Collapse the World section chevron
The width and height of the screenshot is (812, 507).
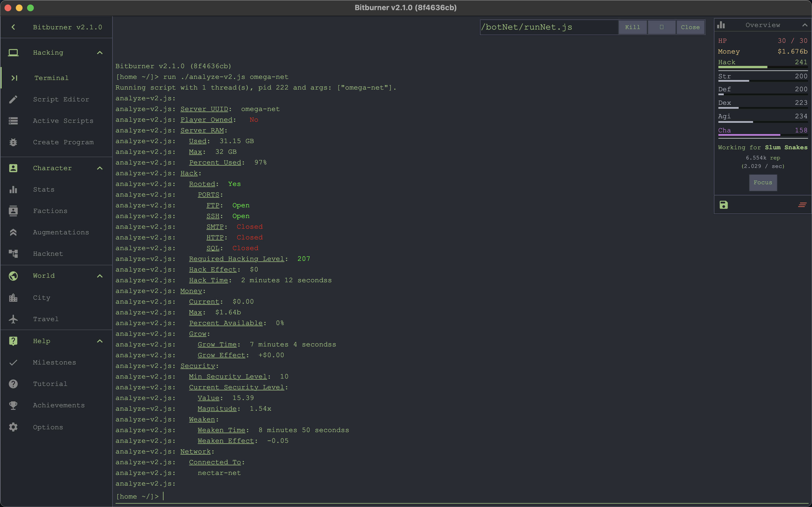[x=100, y=276]
